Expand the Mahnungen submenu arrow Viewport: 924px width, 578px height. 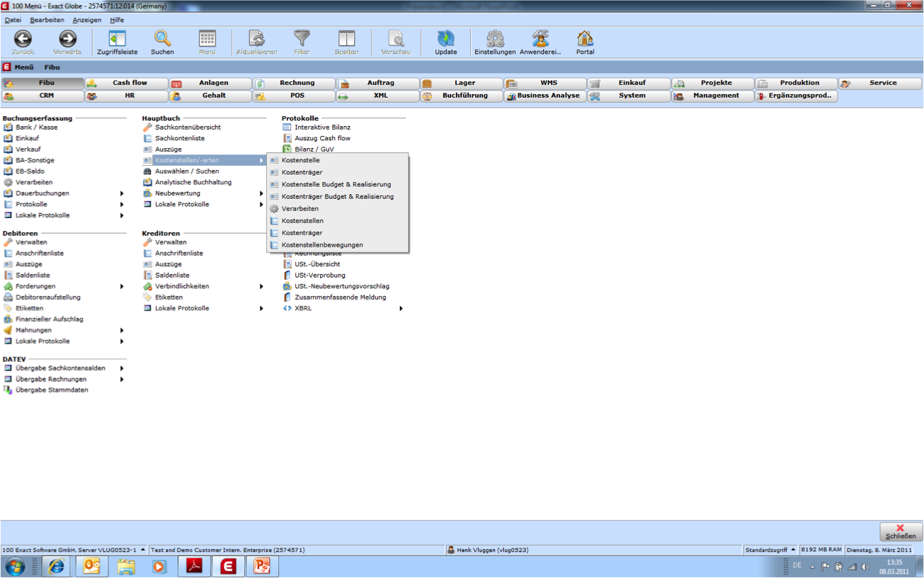click(122, 331)
